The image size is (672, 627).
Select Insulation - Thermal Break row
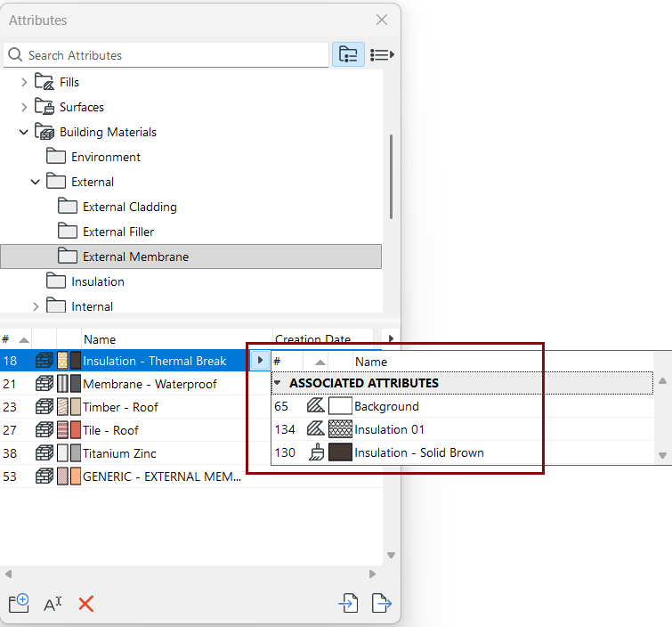click(x=125, y=361)
